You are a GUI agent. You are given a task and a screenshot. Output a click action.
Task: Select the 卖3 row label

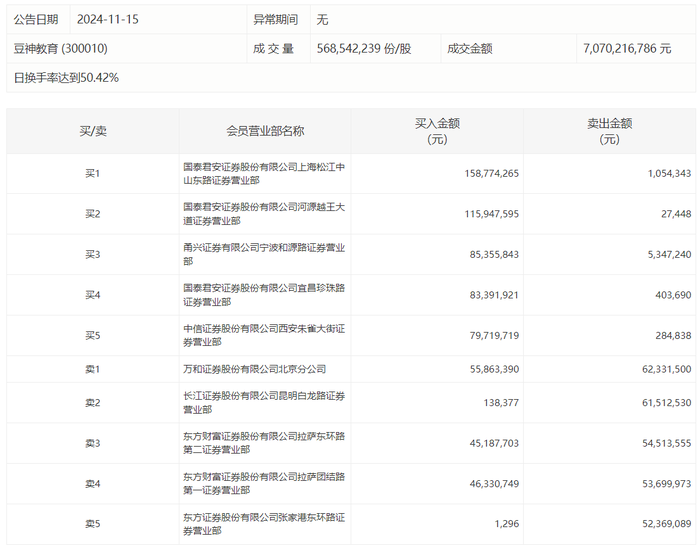click(93, 443)
